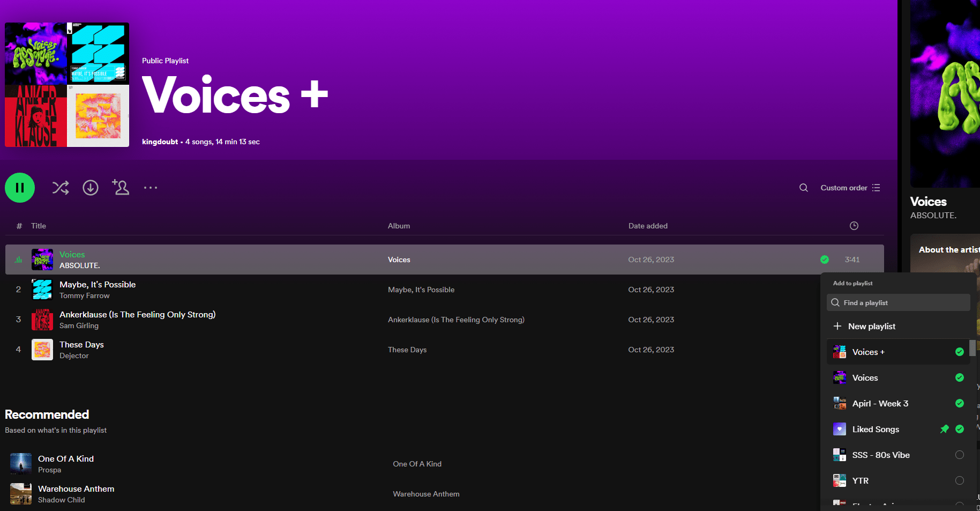This screenshot has width=980, height=511.
Task: Open the more options ellipsis menu
Action: pyautogui.click(x=151, y=188)
